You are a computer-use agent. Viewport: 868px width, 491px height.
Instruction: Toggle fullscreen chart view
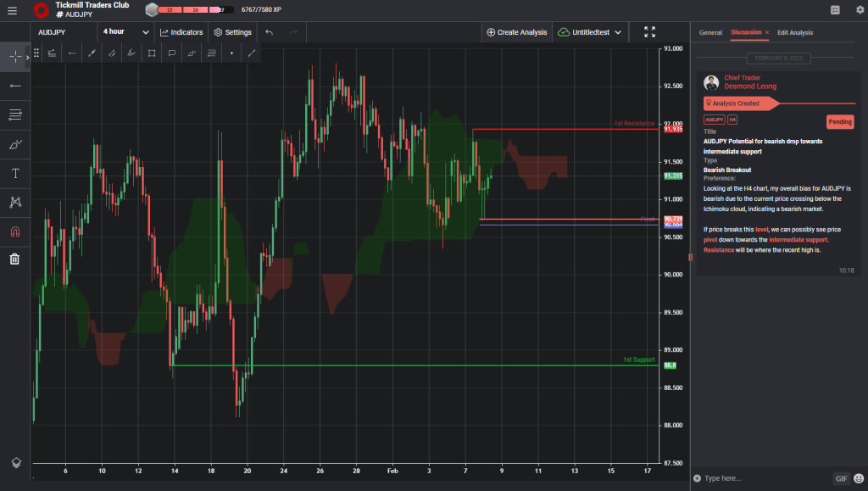(x=649, y=31)
